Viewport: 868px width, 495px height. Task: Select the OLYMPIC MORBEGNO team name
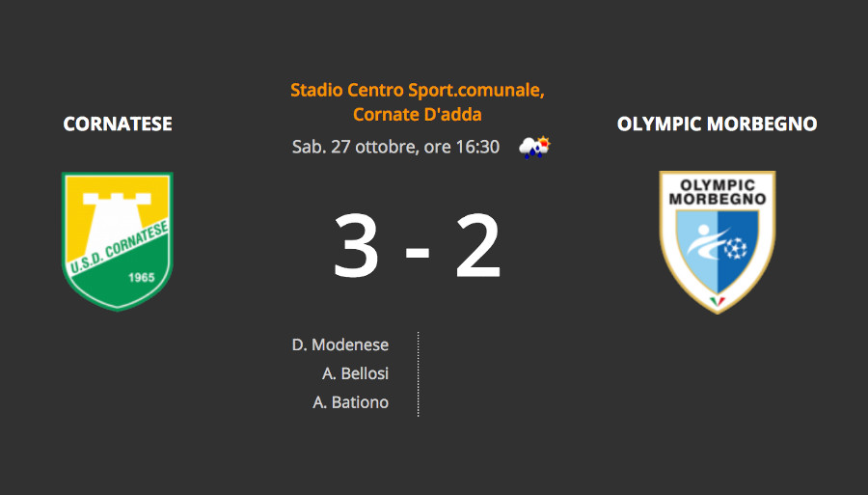[717, 124]
